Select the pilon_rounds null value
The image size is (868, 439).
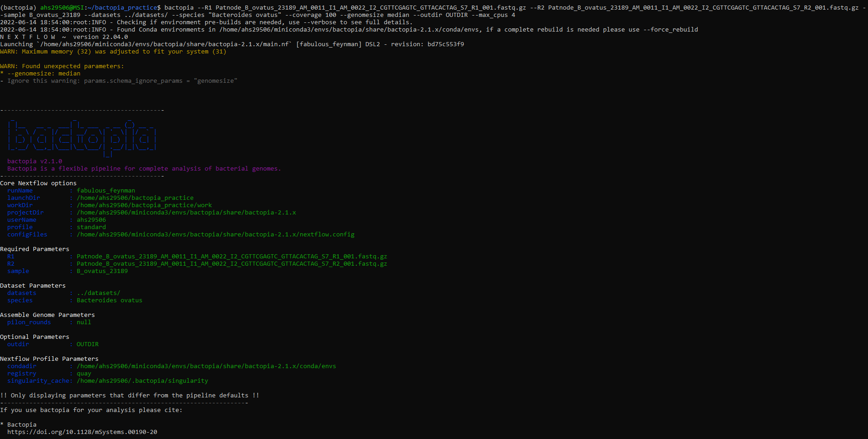point(84,322)
